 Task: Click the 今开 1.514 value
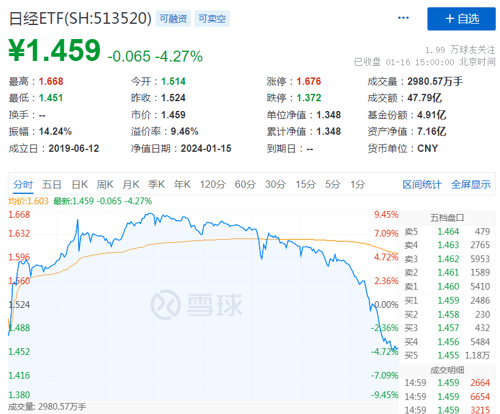(173, 81)
